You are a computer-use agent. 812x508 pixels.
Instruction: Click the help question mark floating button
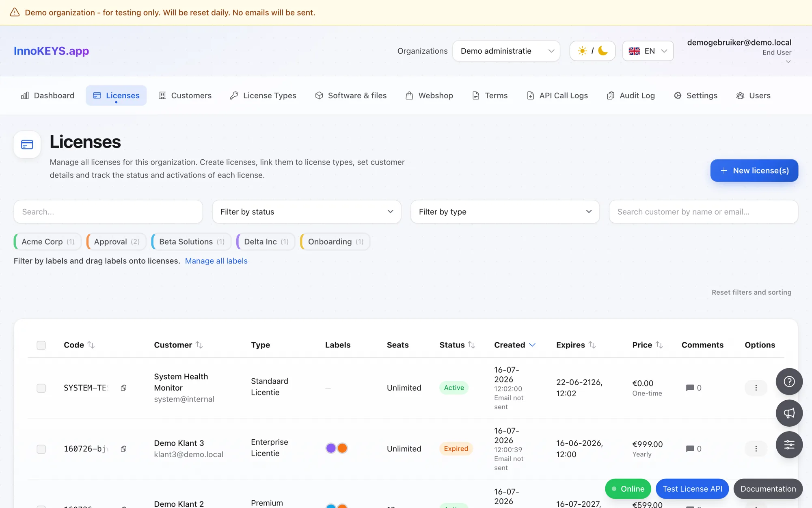pos(789,382)
